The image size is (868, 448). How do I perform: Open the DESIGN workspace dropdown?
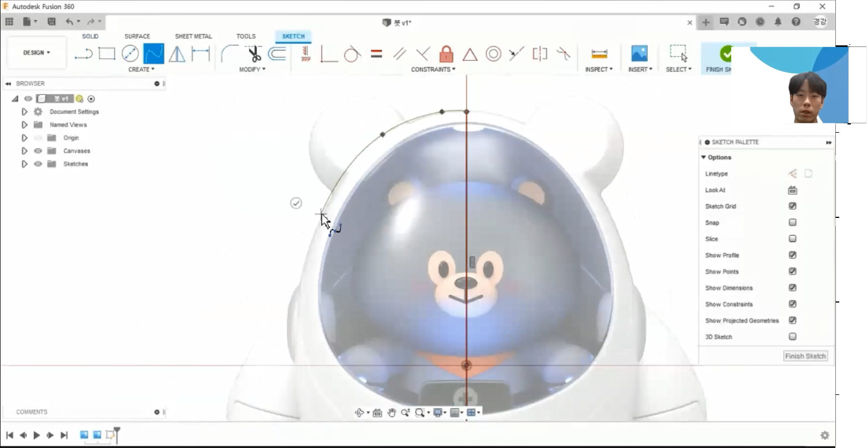coord(37,53)
